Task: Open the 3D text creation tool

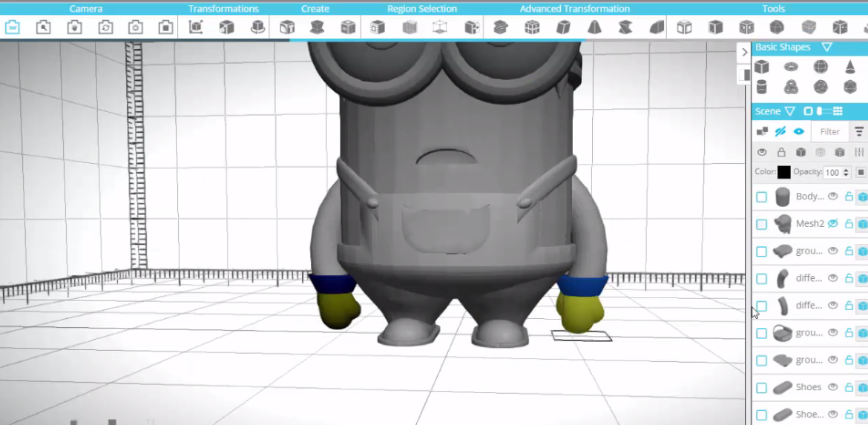Action: tap(287, 27)
